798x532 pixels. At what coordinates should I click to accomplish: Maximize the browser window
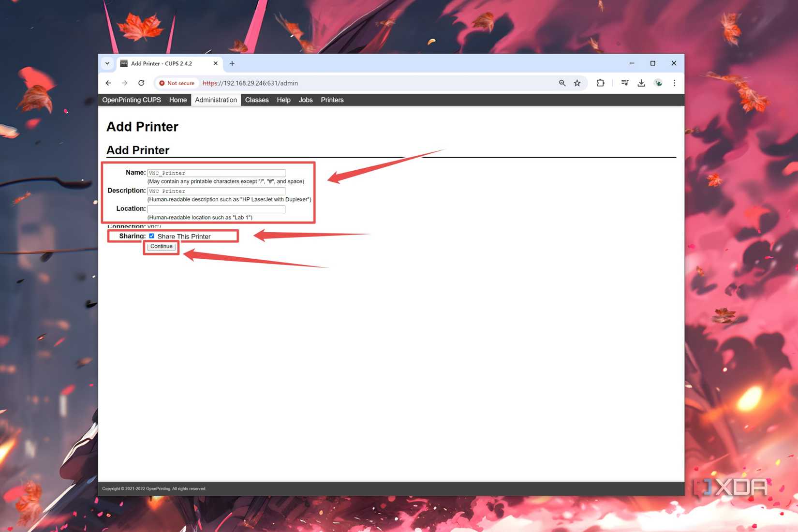(653, 63)
